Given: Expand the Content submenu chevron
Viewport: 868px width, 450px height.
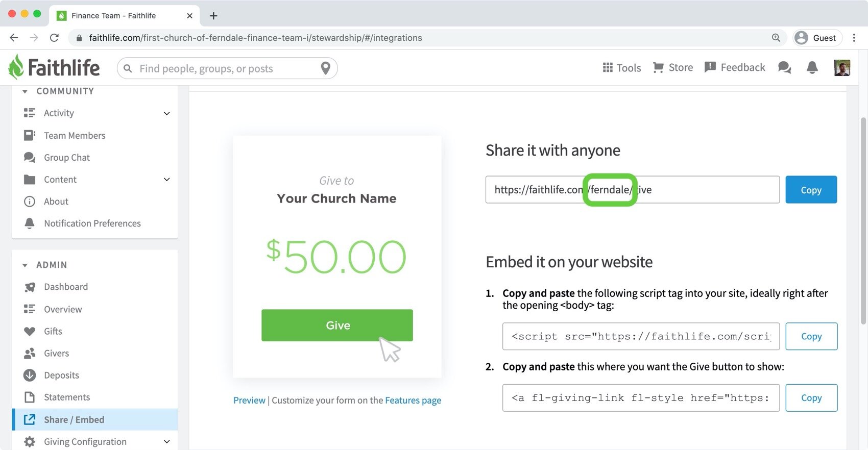Looking at the screenshot, I should point(166,180).
